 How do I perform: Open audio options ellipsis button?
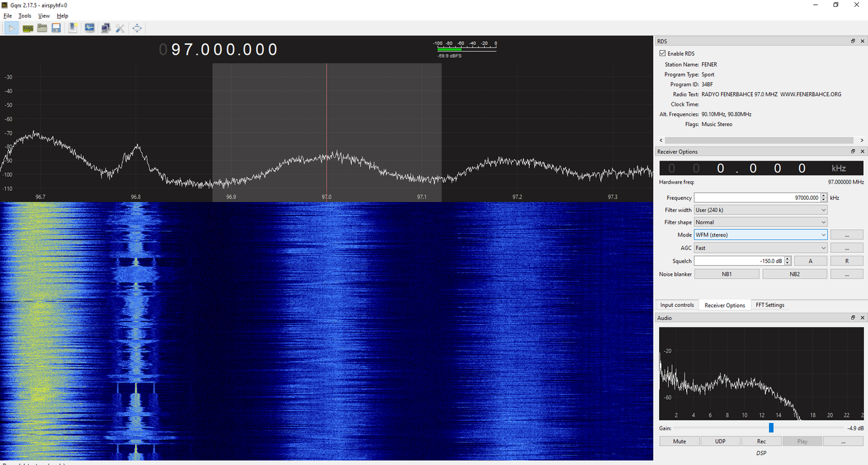[x=844, y=441]
